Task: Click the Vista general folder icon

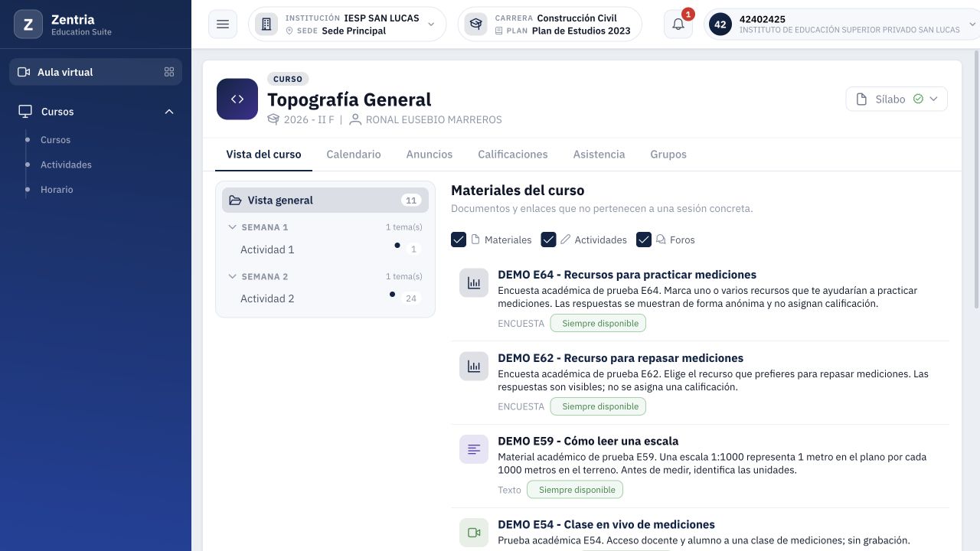Action: 235,201
